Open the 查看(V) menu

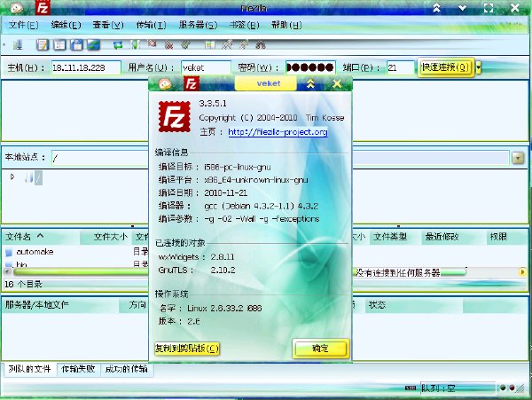pos(108,25)
